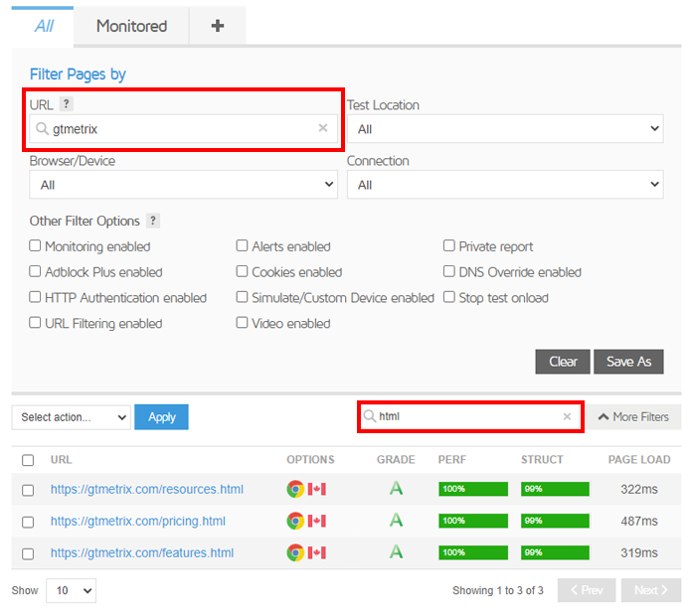Sort by PERF column header
This screenshot has height=616, width=690.
click(452, 459)
